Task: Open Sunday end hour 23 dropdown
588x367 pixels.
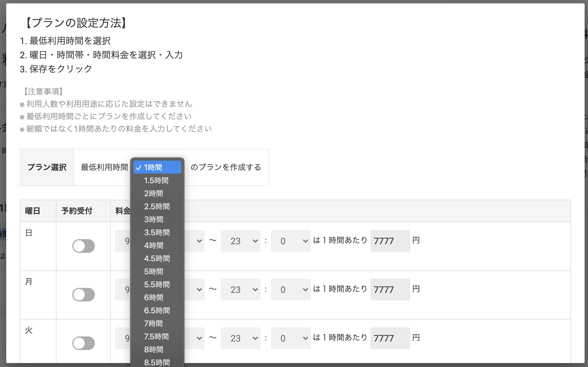Action: pyautogui.click(x=240, y=241)
